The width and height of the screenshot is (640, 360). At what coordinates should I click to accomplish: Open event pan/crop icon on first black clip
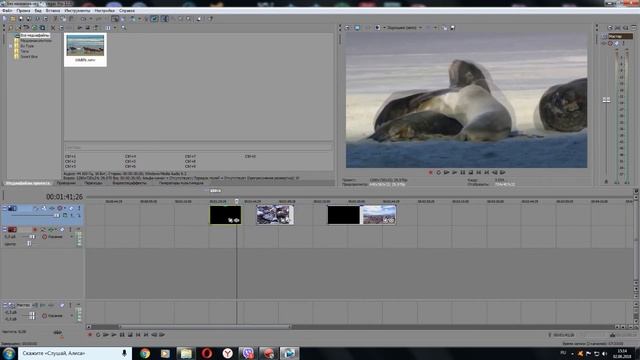pyautogui.click(x=231, y=220)
